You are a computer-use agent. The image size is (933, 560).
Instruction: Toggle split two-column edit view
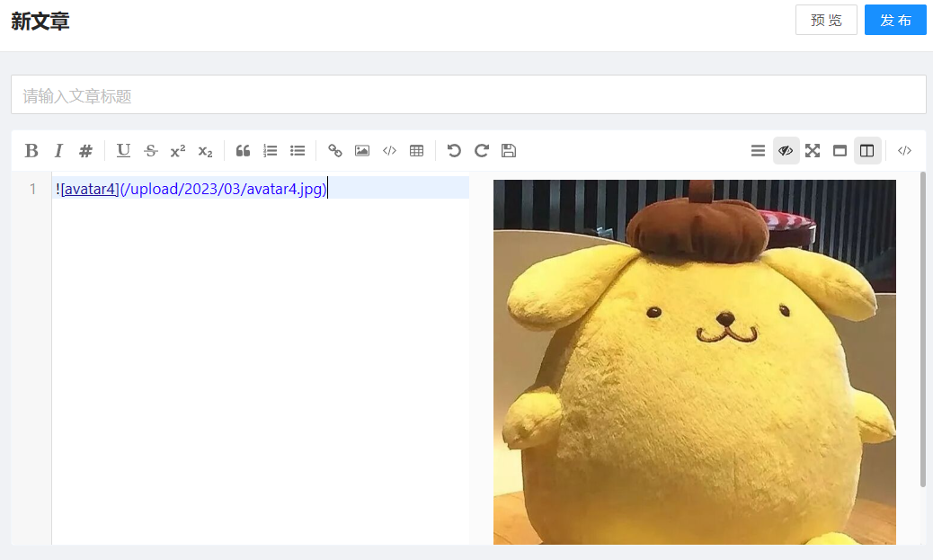pyautogui.click(x=867, y=151)
